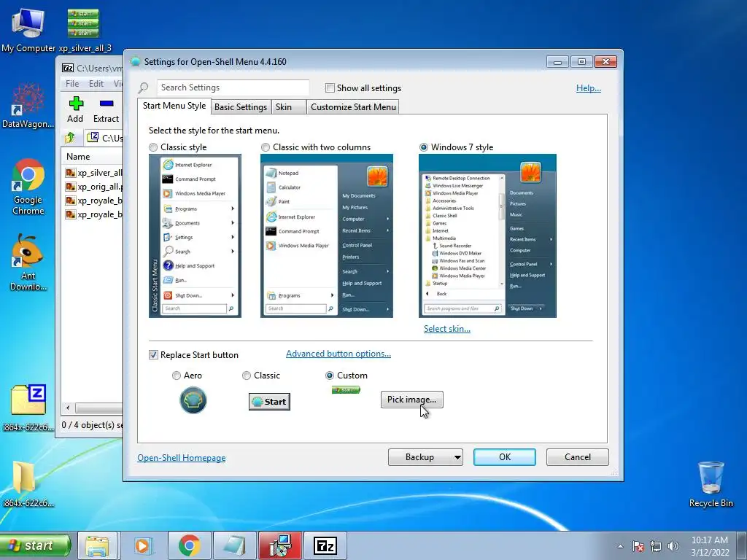Click the network tray icon
Screen dimensions: 747x560
pyautogui.click(x=656, y=546)
